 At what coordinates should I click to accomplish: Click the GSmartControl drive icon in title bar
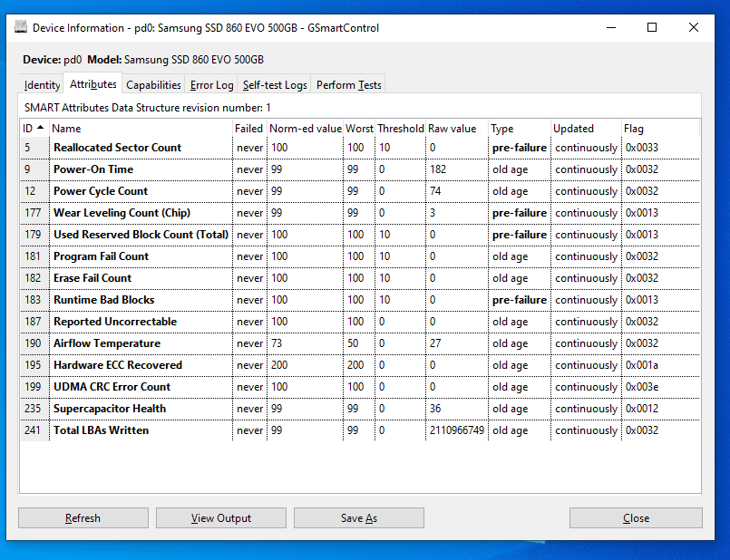click(21, 27)
